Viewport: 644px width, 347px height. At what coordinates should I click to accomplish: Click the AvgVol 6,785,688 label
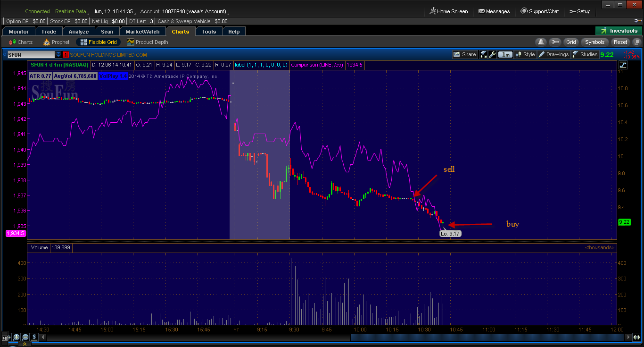(x=75, y=76)
